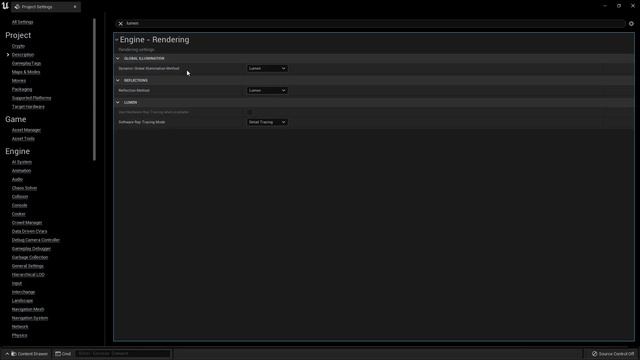
Task: Open Supported Platforms settings
Action: (31, 98)
